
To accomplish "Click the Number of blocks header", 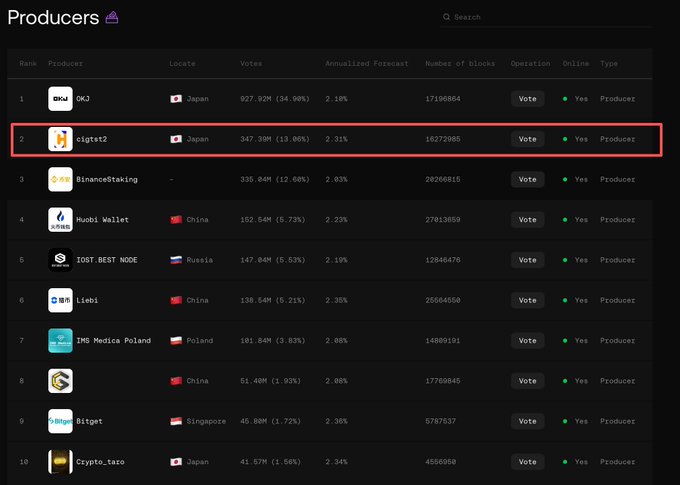I will 460,63.
